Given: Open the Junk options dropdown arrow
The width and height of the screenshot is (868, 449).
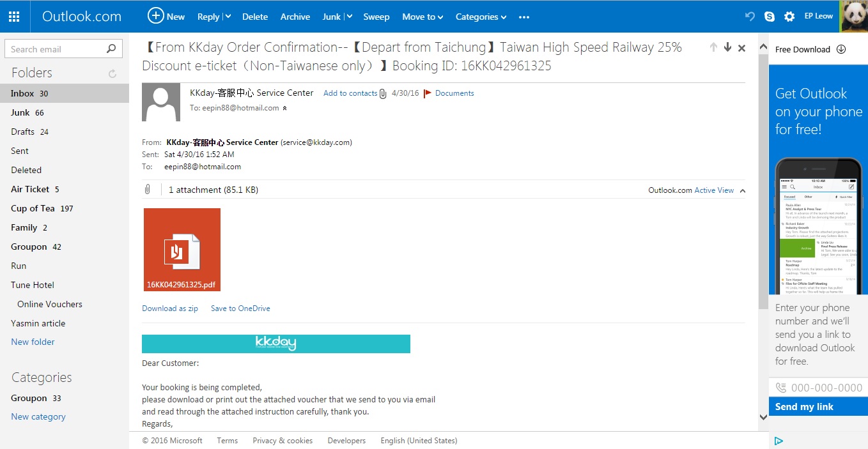Looking at the screenshot, I should pyautogui.click(x=348, y=17).
